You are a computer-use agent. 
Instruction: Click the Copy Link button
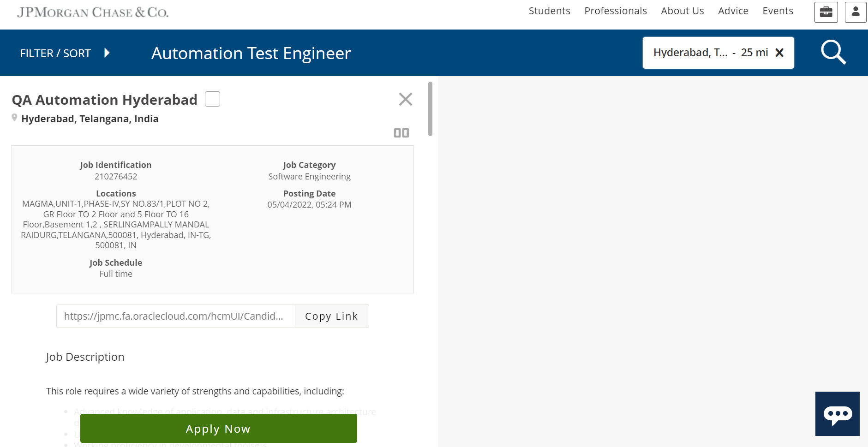[x=332, y=316]
